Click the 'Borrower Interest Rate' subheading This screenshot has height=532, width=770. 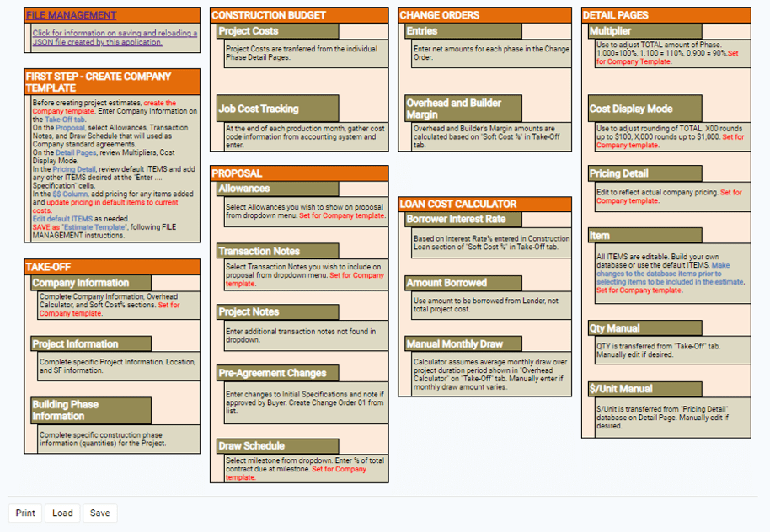click(x=463, y=220)
